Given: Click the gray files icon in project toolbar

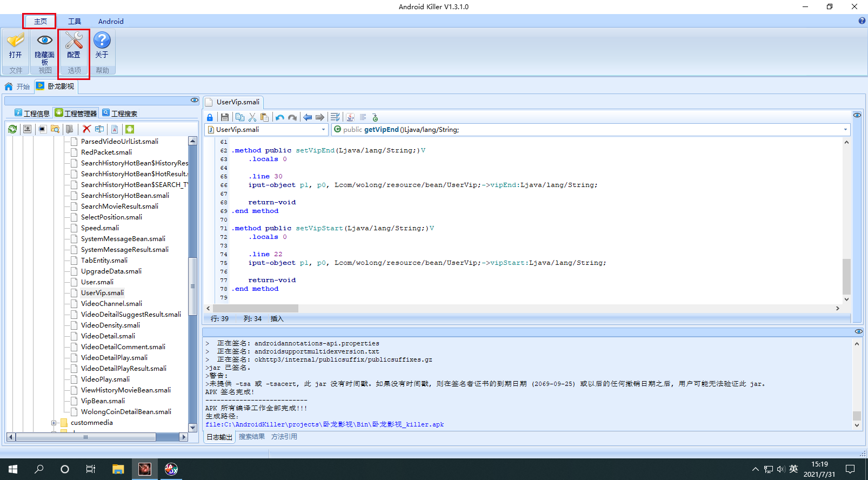Looking at the screenshot, I should [x=70, y=129].
